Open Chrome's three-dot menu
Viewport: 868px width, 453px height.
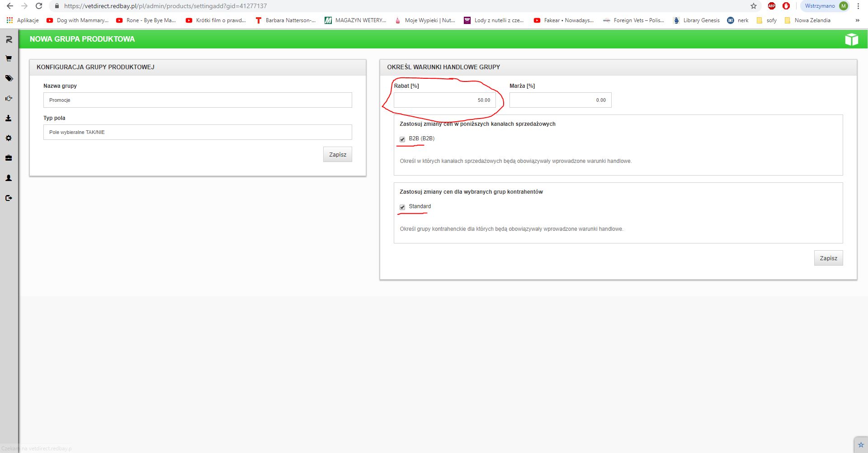tap(858, 6)
